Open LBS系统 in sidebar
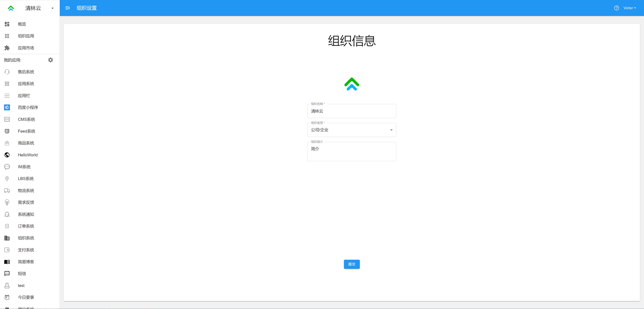This screenshot has width=644, height=309. coord(30,179)
